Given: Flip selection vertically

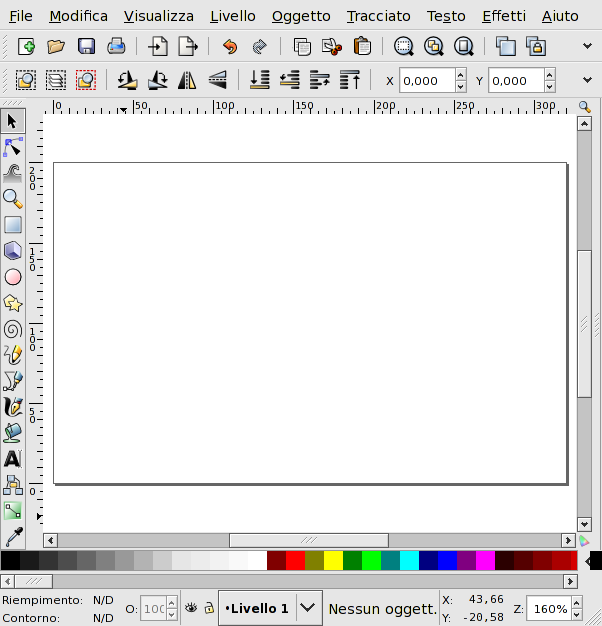Looking at the screenshot, I should click(x=218, y=80).
